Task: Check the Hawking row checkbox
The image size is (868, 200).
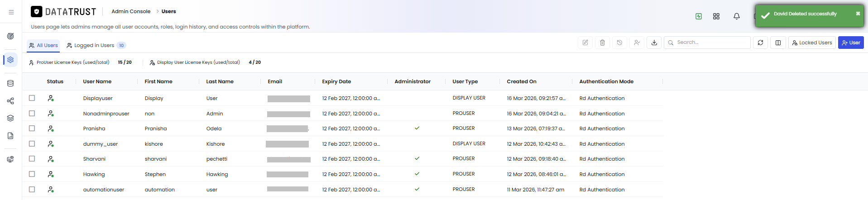Action: pos(32,174)
